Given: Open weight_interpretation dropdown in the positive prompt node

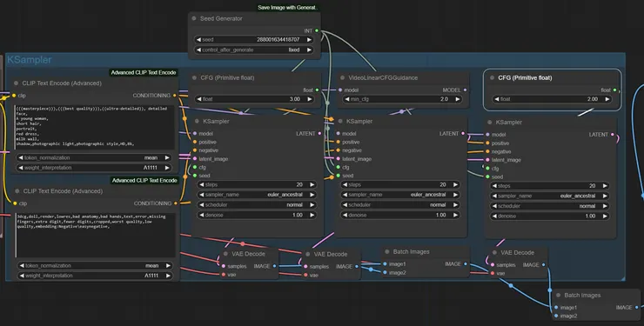Looking at the screenshot, I should point(94,168).
